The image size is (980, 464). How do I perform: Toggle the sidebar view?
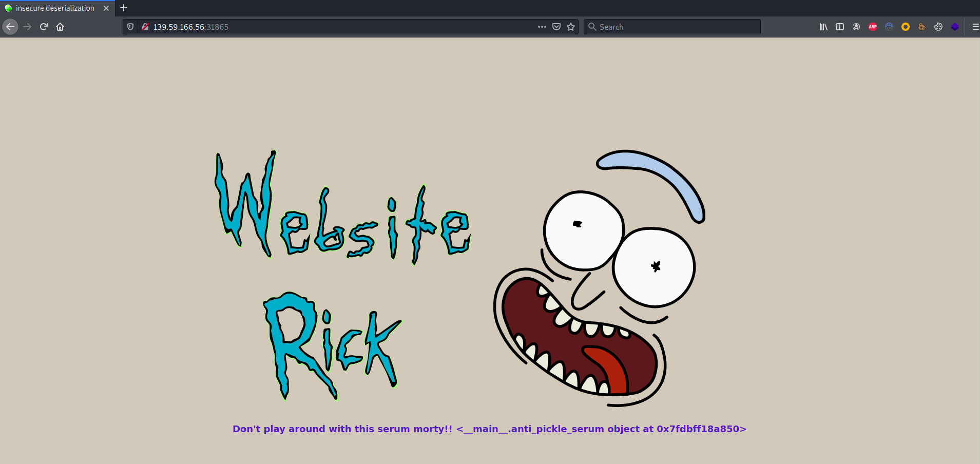(840, 27)
